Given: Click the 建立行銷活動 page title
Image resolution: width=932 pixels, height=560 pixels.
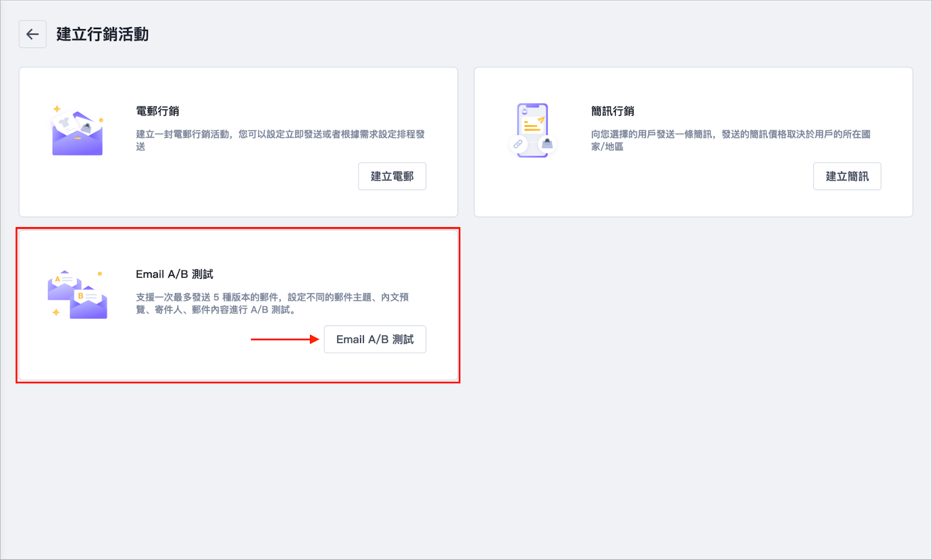Looking at the screenshot, I should click(102, 34).
